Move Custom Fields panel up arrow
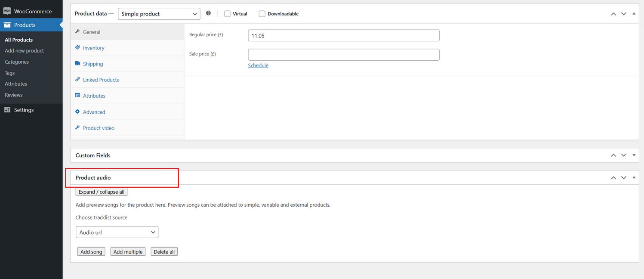Image resolution: width=644 pixels, height=279 pixels. (613, 155)
